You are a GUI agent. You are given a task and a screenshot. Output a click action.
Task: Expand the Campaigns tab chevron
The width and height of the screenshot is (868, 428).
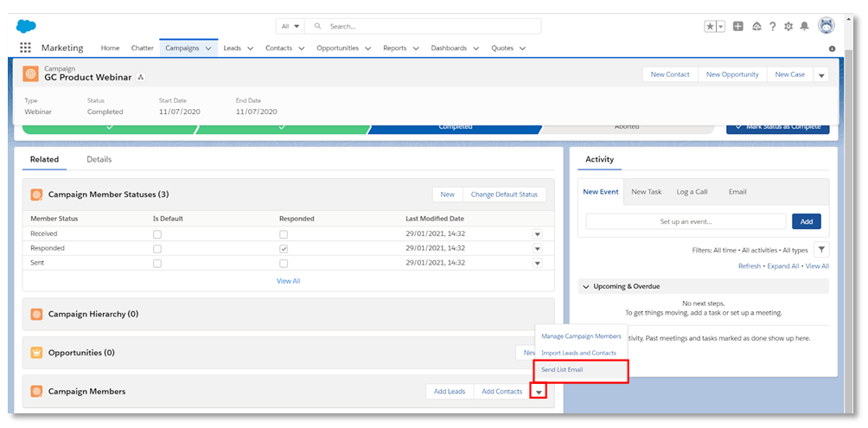pos(208,48)
